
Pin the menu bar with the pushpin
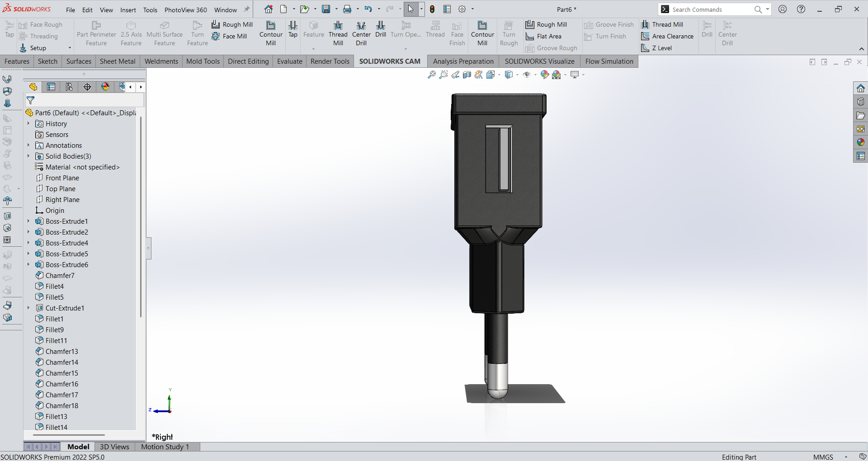pos(247,9)
